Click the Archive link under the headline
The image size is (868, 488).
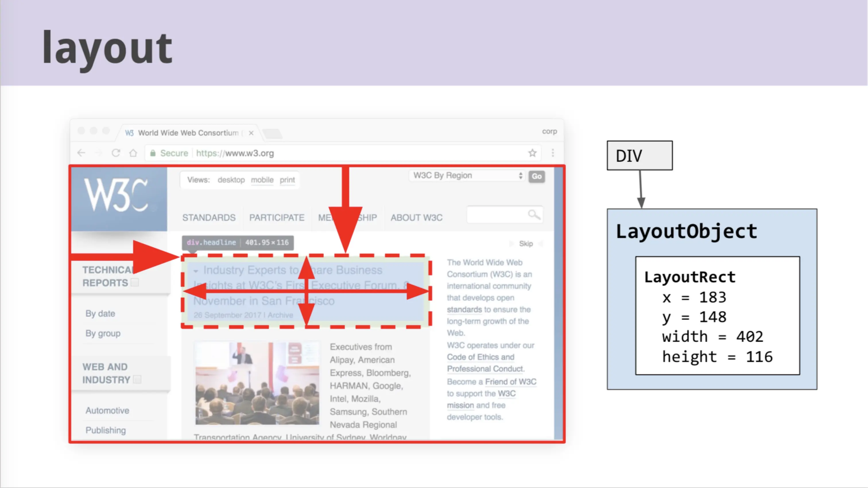[x=280, y=315]
